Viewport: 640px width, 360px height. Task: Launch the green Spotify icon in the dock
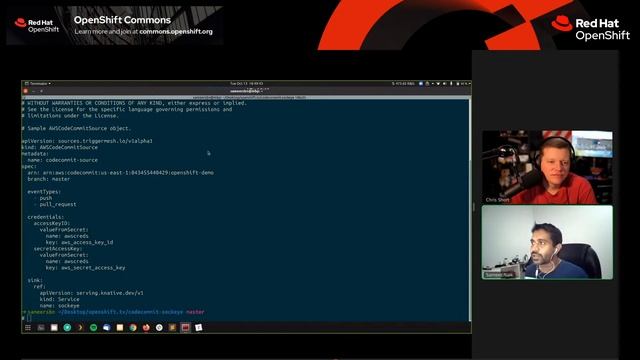coord(93,327)
